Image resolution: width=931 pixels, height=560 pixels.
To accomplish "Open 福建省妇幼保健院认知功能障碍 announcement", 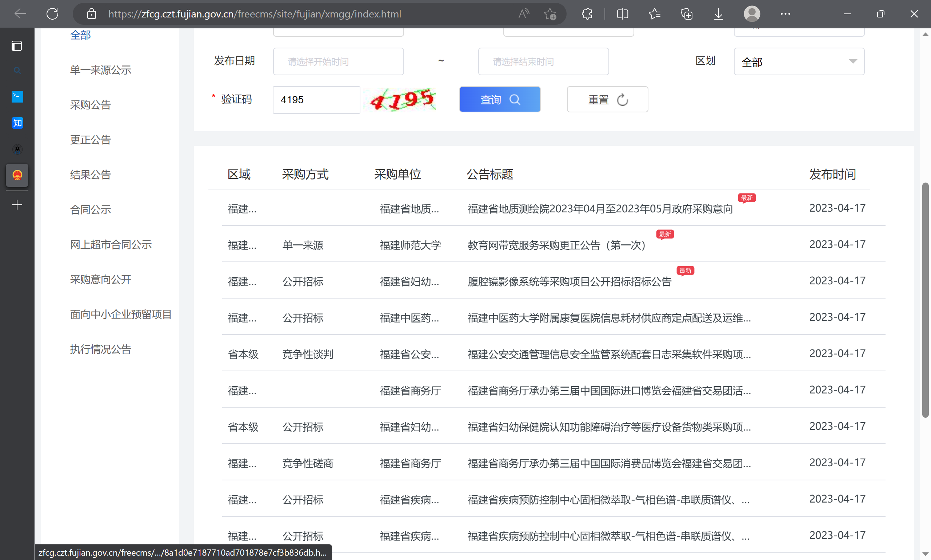I will pos(609,427).
